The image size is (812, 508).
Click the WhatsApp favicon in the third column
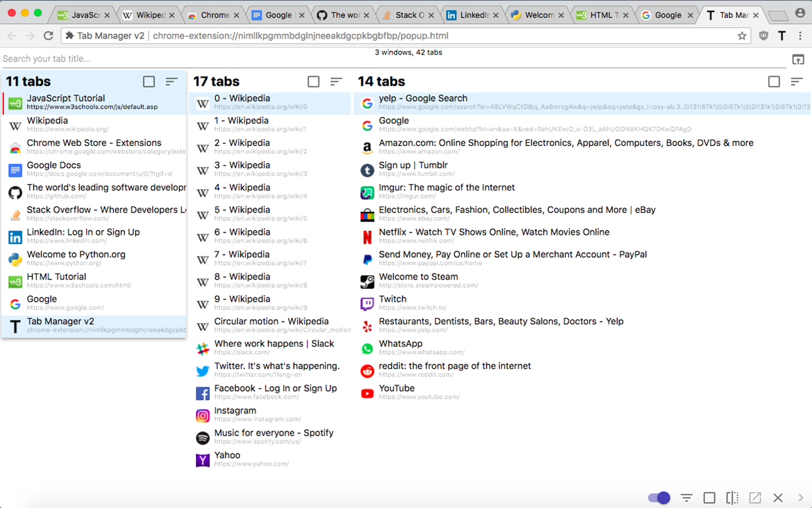pos(367,348)
